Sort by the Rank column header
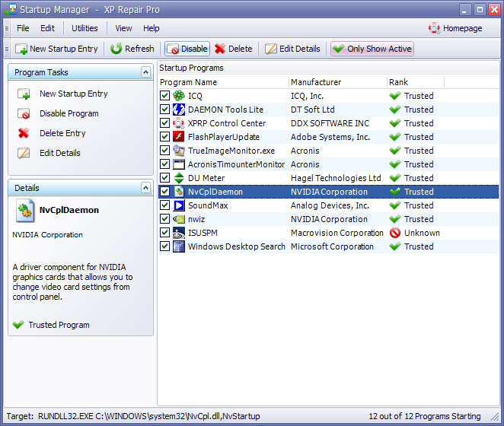Viewport: 504px width, 426px height. [416, 82]
